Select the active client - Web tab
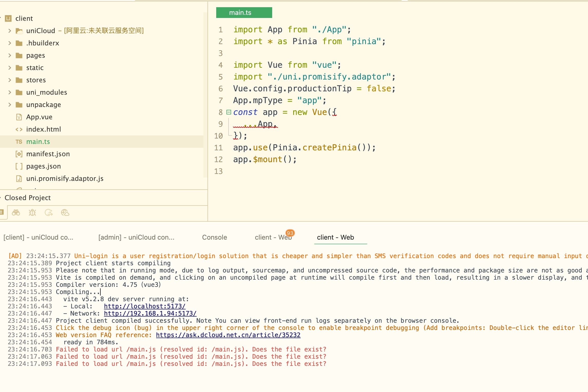This screenshot has height=392, width=588. pyautogui.click(x=336, y=237)
